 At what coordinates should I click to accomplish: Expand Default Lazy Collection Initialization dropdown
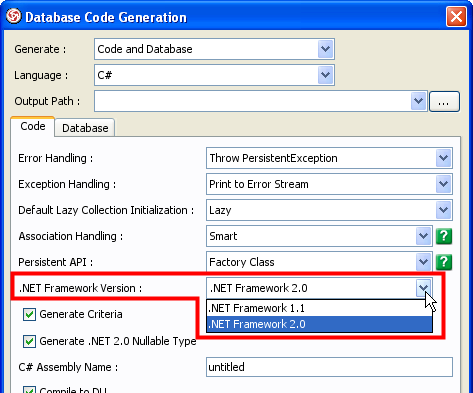tap(443, 210)
